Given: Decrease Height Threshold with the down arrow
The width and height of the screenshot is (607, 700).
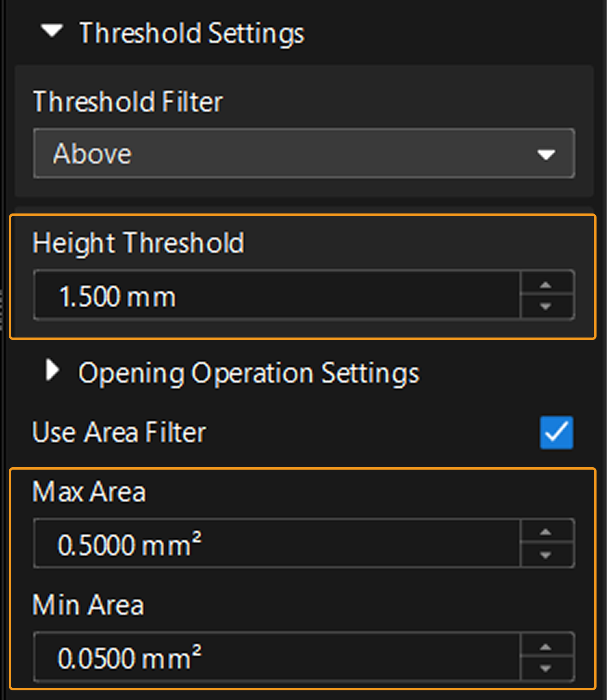Looking at the screenshot, I should (x=546, y=307).
